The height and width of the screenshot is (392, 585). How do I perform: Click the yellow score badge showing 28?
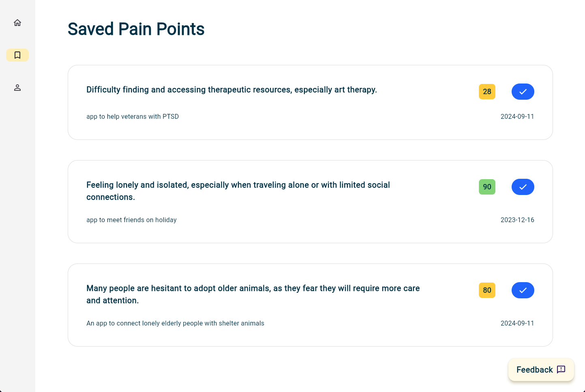(487, 92)
